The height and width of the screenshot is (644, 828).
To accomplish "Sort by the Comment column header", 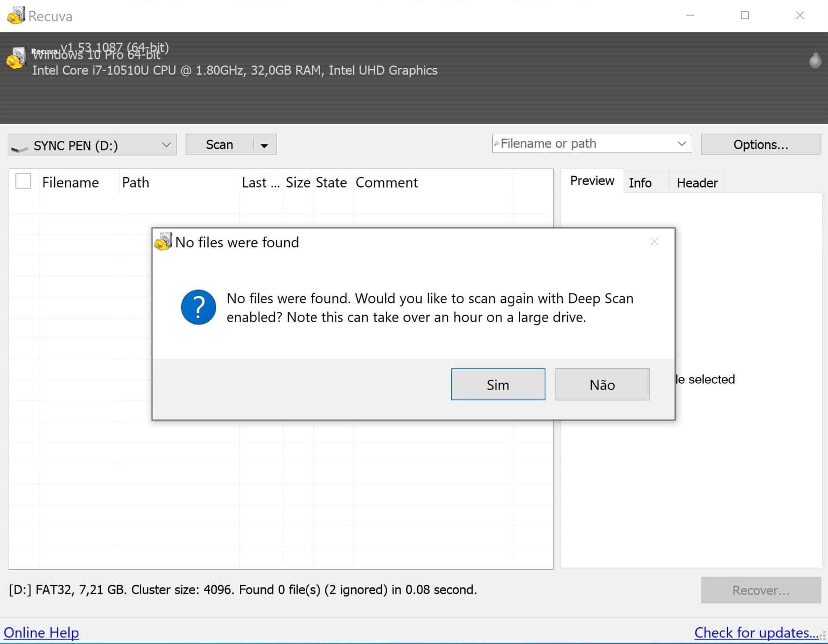I will click(x=433, y=182).
